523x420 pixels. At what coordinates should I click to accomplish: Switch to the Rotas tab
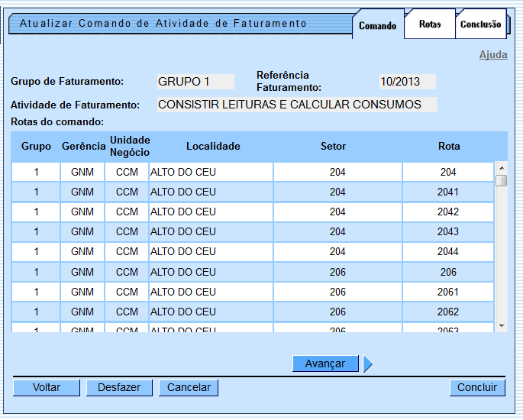430,24
